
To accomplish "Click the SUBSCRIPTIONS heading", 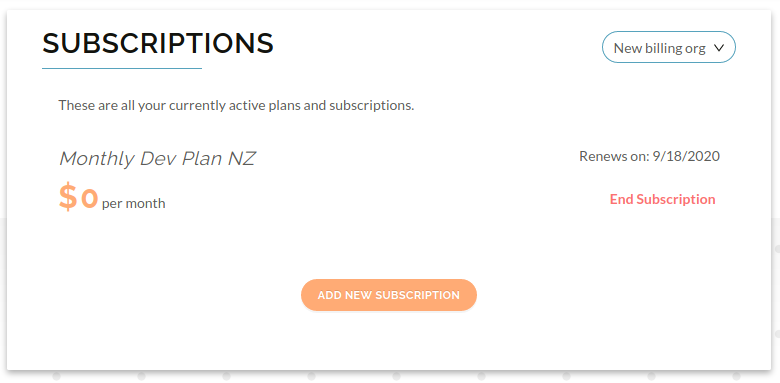I will pos(158,43).
